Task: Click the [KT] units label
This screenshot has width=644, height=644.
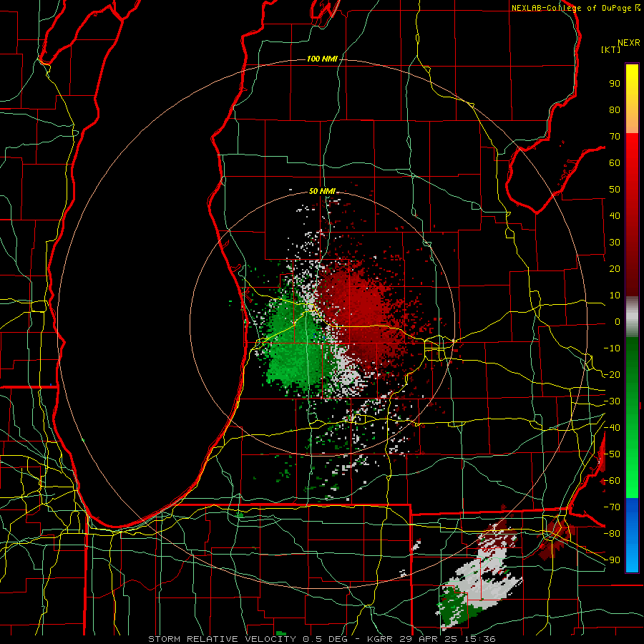Action: pyautogui.click(x=611, y=49)
